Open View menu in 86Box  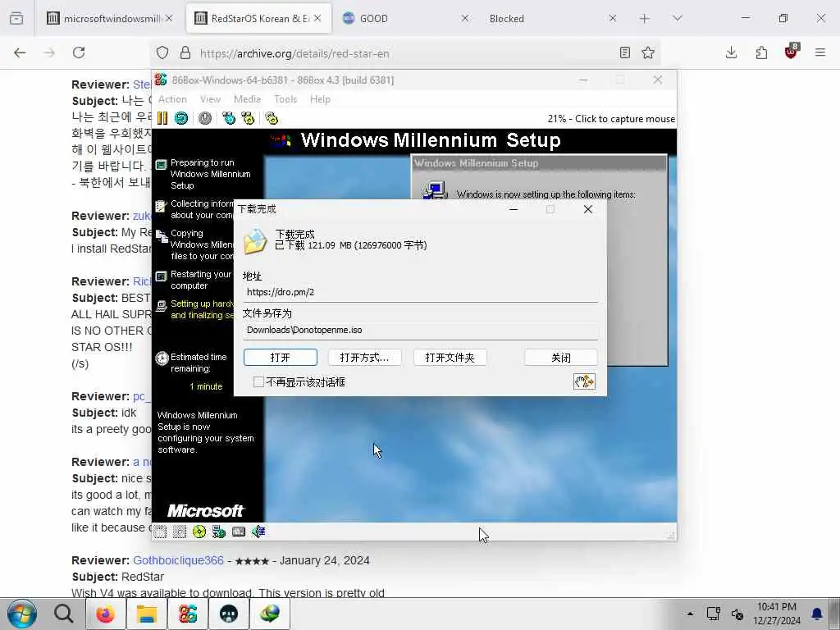pyautogui.click(x=211, y=99)
